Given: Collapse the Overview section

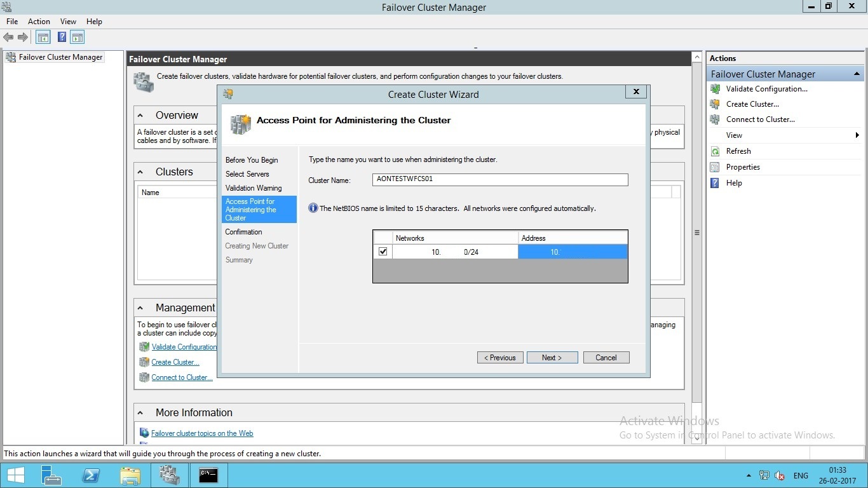Looking at the screenshot, I should (x=140, y=116).
